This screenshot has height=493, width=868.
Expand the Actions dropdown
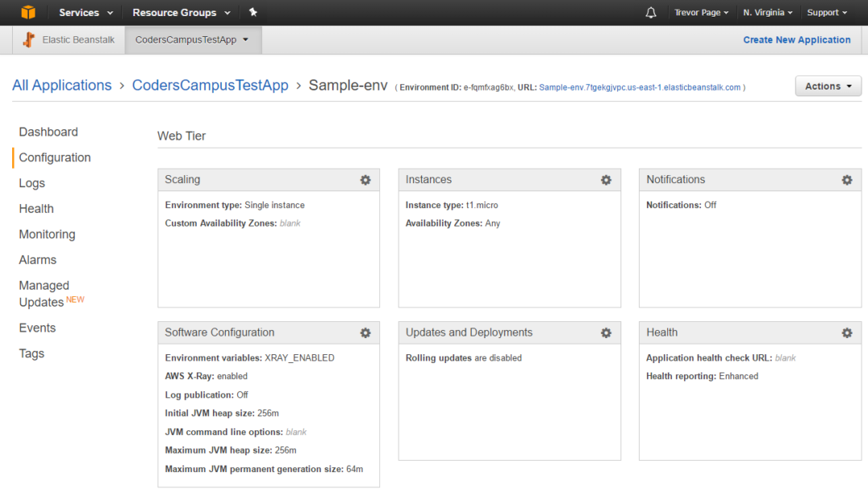tap(828, 86)
